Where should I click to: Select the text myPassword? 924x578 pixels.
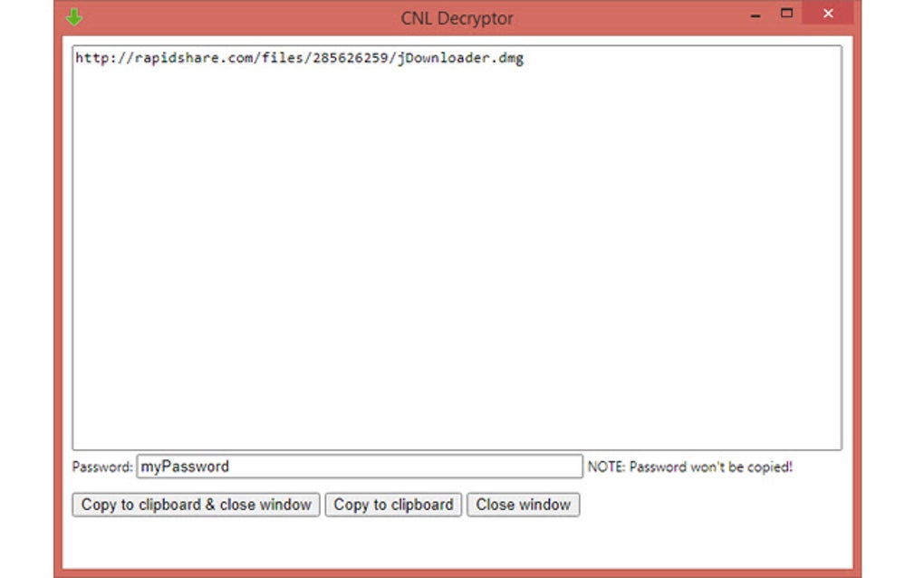click(x=186, y=466)
